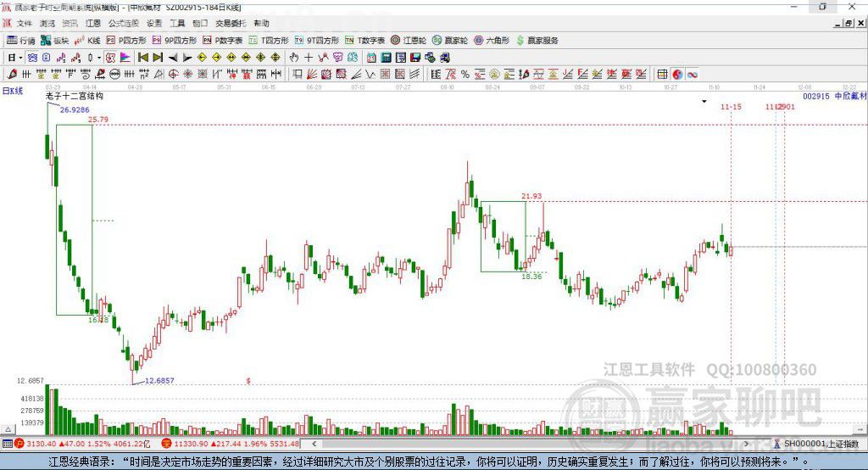Click the yin-yang icon

click(x=677, y=75)
